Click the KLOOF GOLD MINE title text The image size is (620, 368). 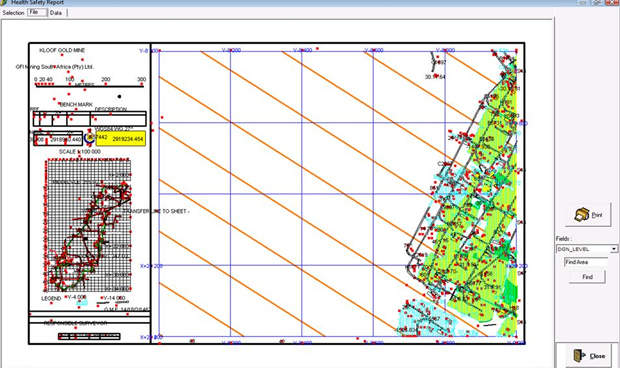pos(62,50)
